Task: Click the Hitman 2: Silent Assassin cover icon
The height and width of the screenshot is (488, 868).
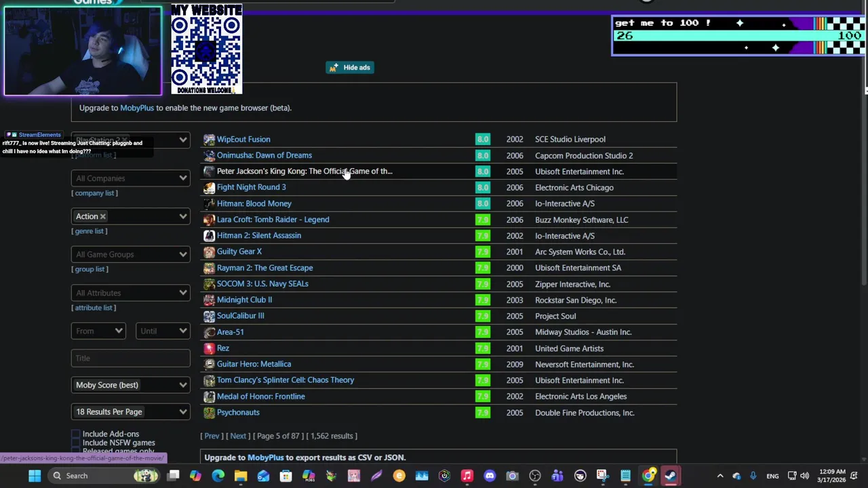Action: (x=209, y=236)
